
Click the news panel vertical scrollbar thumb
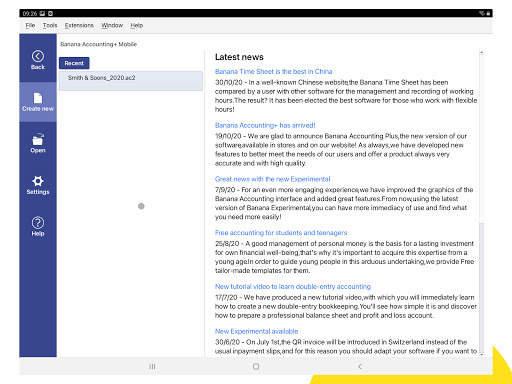point(481,287)
